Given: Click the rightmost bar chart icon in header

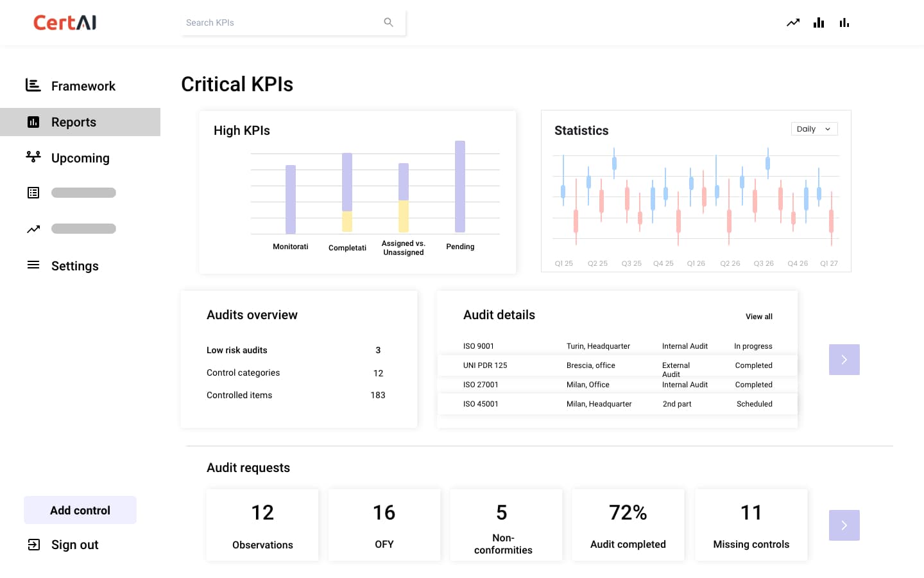Looking at the screenshot, I should (x=844, y=22).
